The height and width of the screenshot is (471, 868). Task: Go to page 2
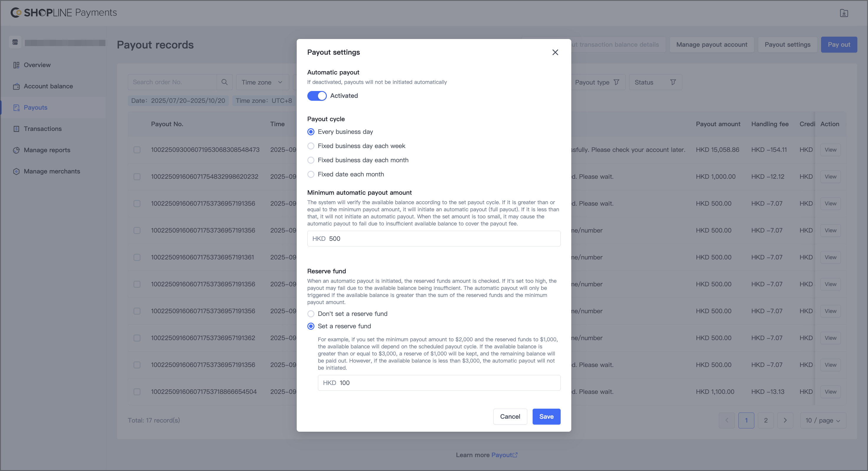(x=766, y=420)
